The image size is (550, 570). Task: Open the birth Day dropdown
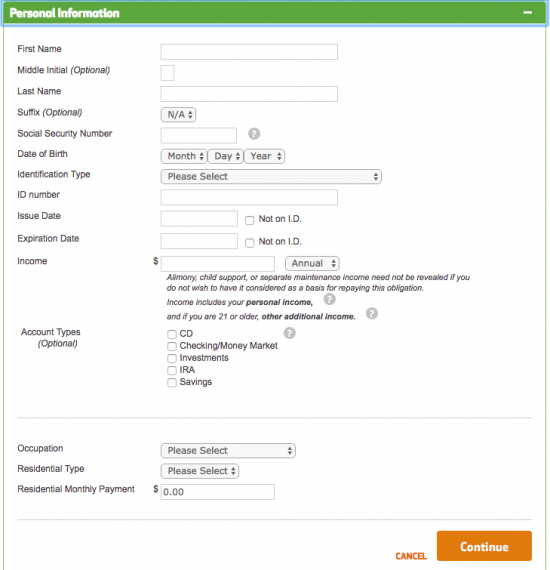226,156
